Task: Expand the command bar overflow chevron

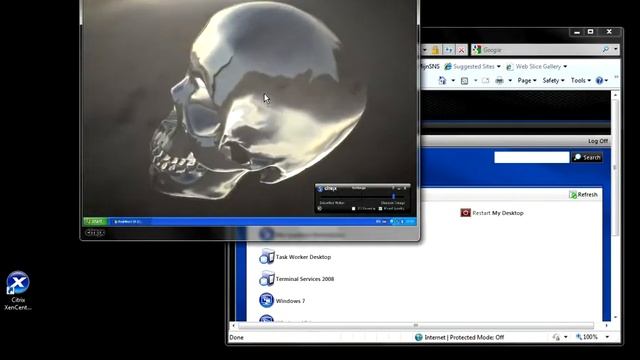Action: tap(616, 77)
